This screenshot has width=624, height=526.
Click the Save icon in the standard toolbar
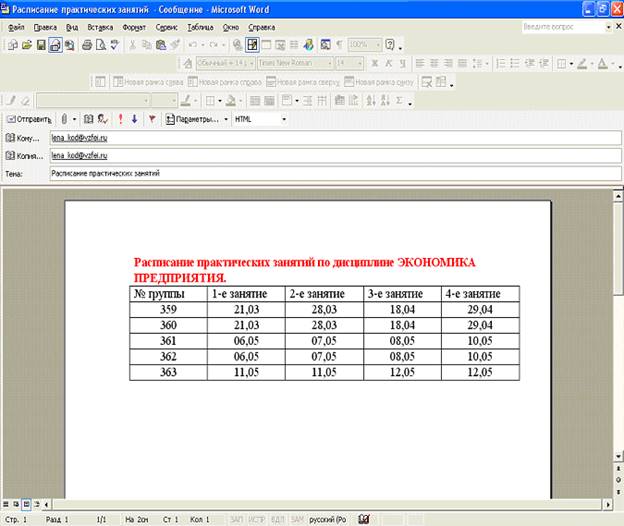[41, 45]
